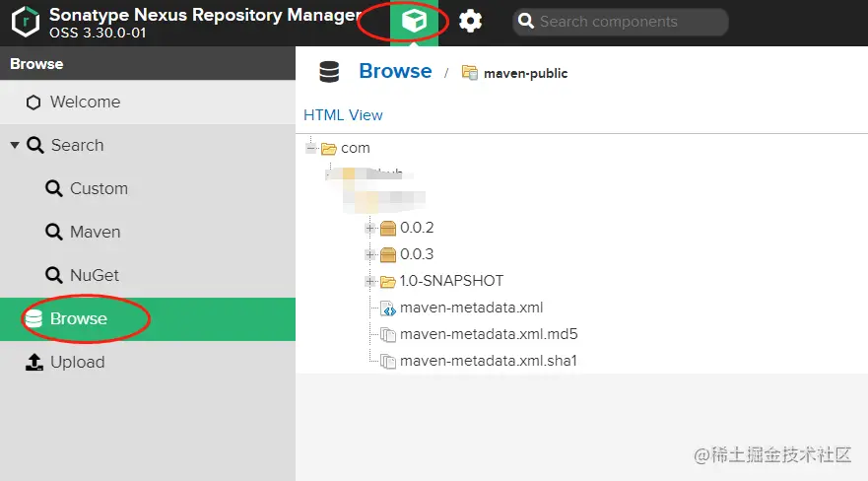Select maven-metadata.xml.sha1 file
868x481 pixels.
(x=489, y=361)
